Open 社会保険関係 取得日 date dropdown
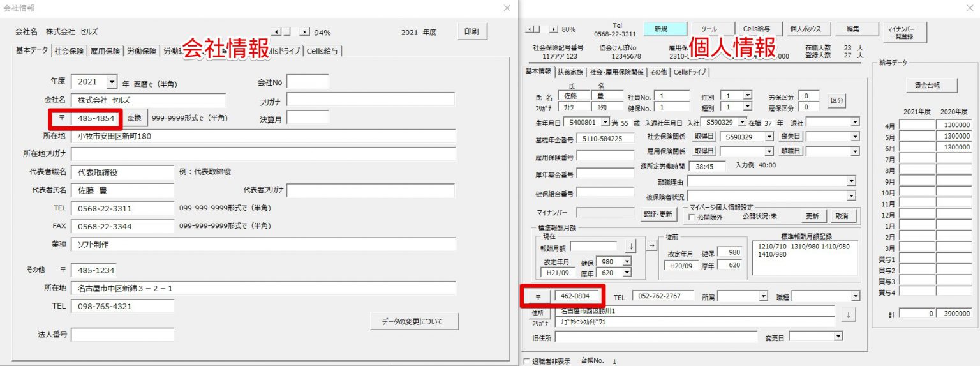This screenshot has width=980, height=366. coord(769,137)
